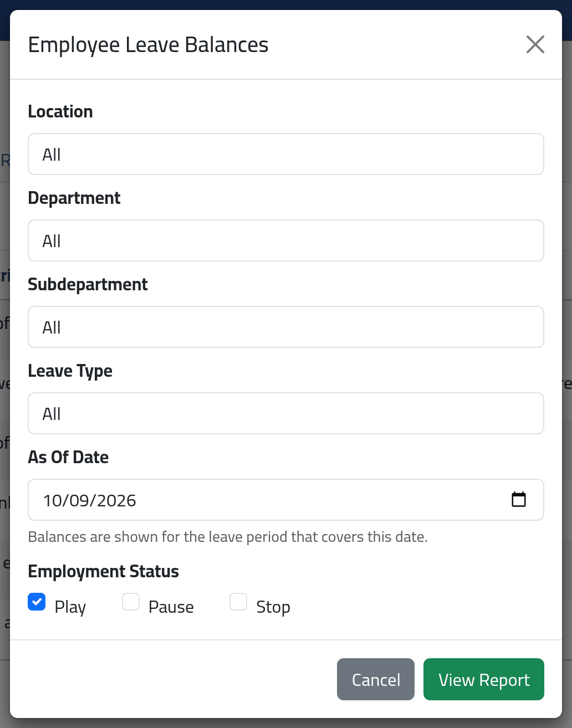572x728 pixels.
Task: Click the Stop label text
Action: 273,607
